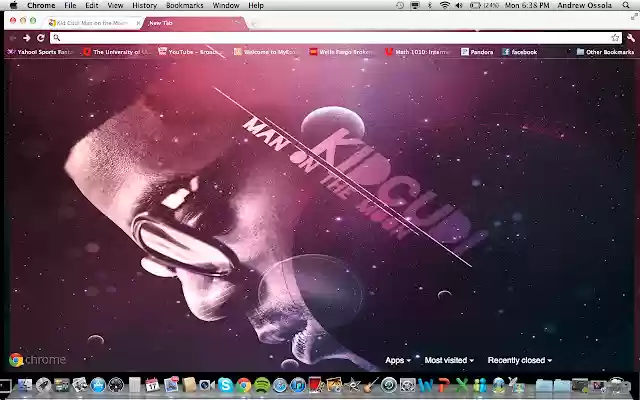Open the YouTube bookmark
Image resolution: width=640 pixels, height=400 pixels.
(x=191, y=52)
